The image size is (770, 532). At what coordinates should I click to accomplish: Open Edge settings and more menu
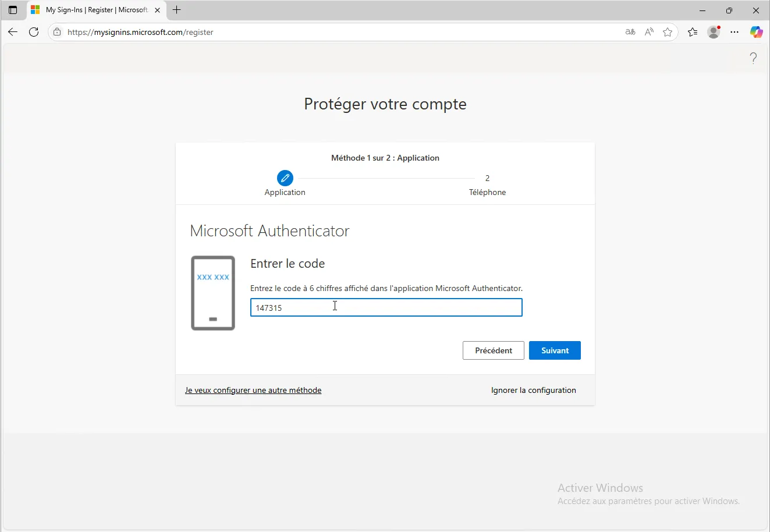[734, 32]
